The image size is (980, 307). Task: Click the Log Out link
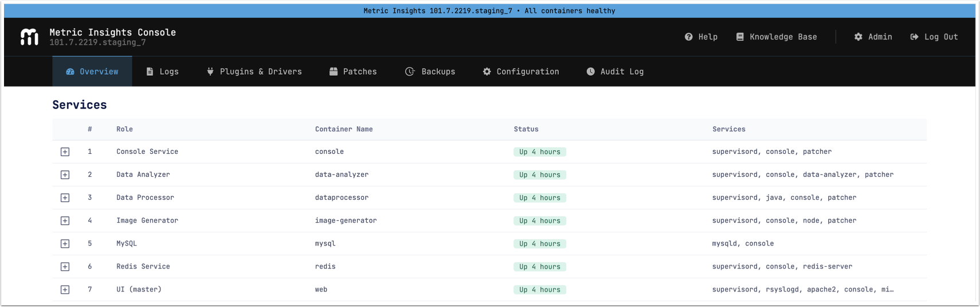click(x=934, y=37)
